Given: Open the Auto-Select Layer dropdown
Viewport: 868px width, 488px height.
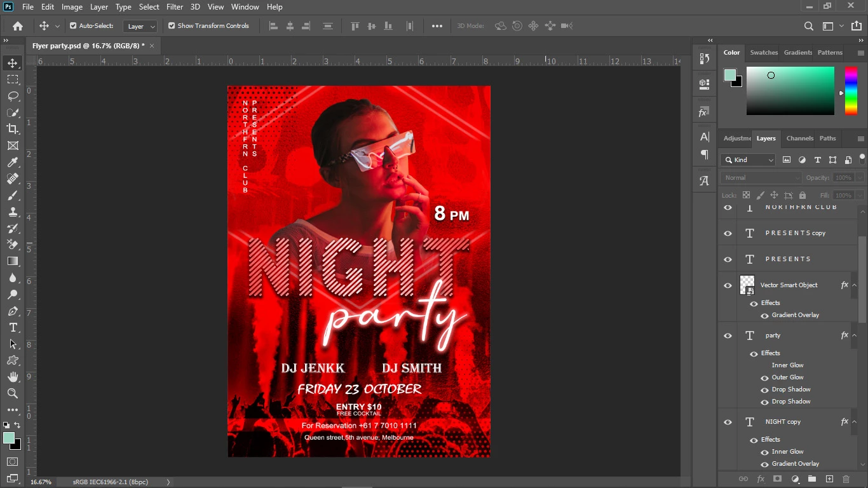Looking at the screenshot, I should (x=140, y=26).
